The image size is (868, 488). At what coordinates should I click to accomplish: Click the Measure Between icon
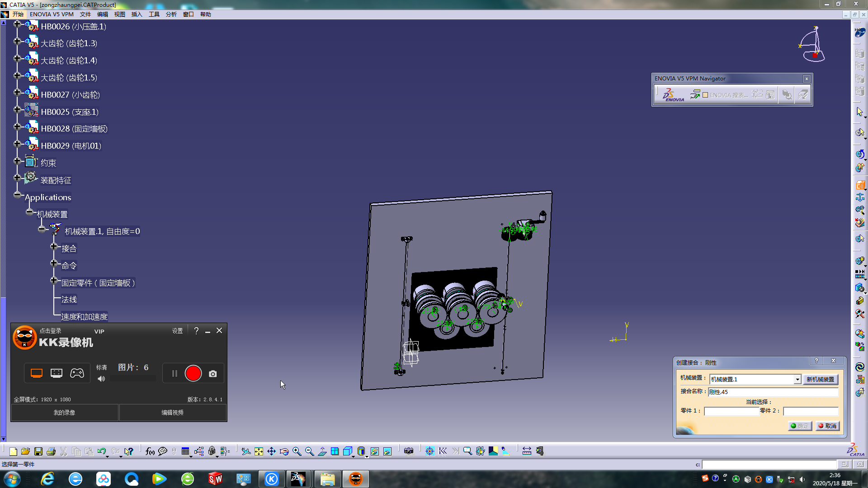[x=527, y=451]
